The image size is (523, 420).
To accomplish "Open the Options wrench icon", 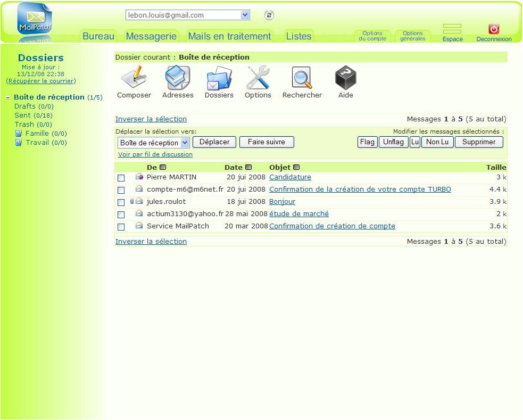I will point(258,78).
